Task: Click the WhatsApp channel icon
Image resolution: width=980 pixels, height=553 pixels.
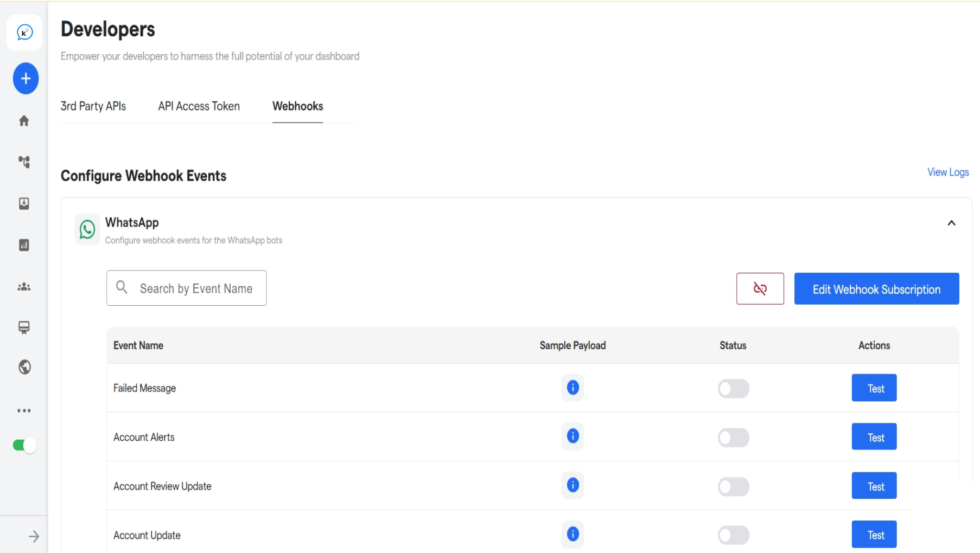Action: (x=87, y=229)
